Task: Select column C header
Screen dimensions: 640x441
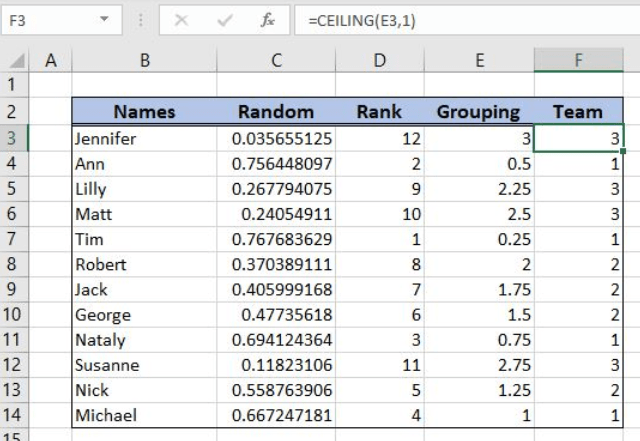Action: pyautogui.click(x=276, y=60)
